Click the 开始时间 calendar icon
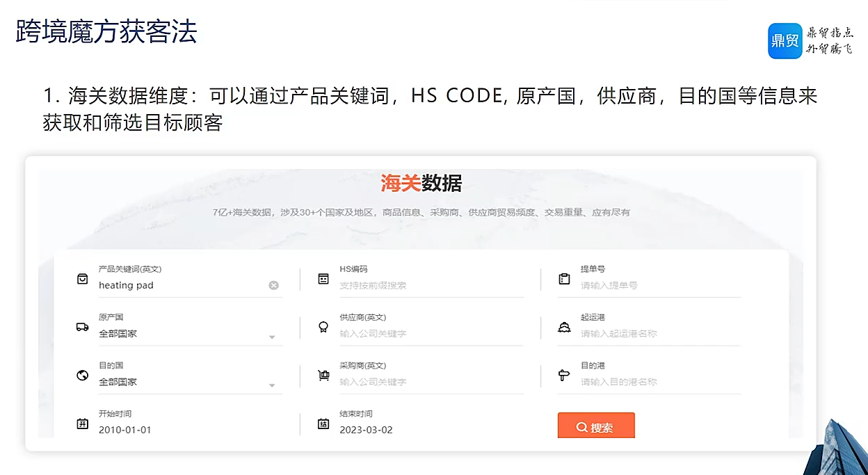 click(x=83, y=424)
